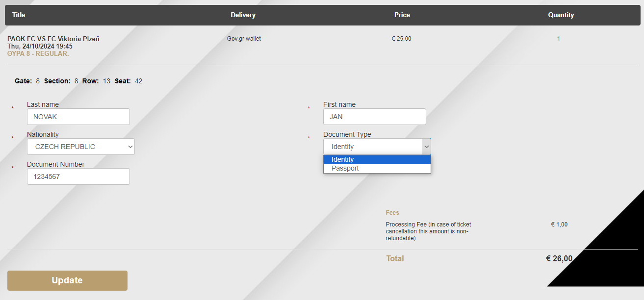Click the Nationality label
644x300 pixels.
tap(43, 134)
